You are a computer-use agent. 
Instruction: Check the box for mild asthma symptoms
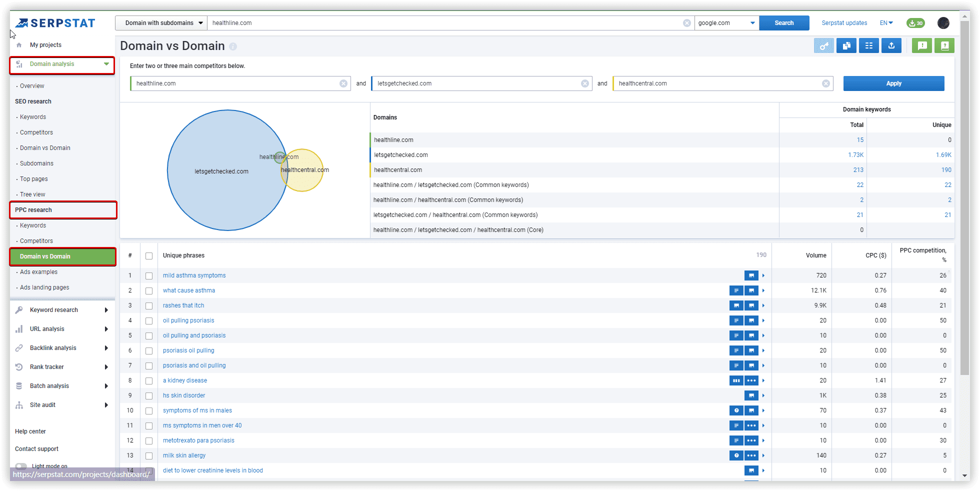(149, 276)
